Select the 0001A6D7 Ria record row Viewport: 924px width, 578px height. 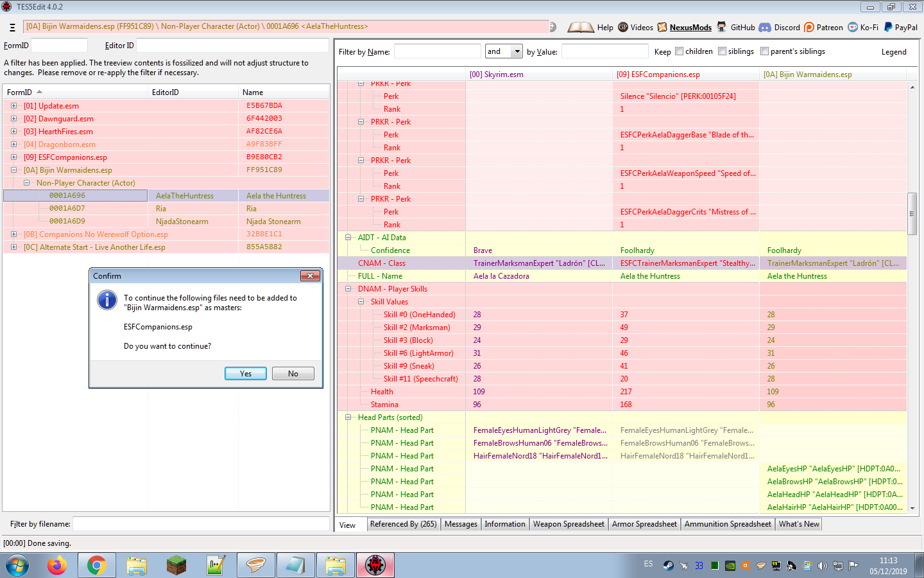point(166,209)
